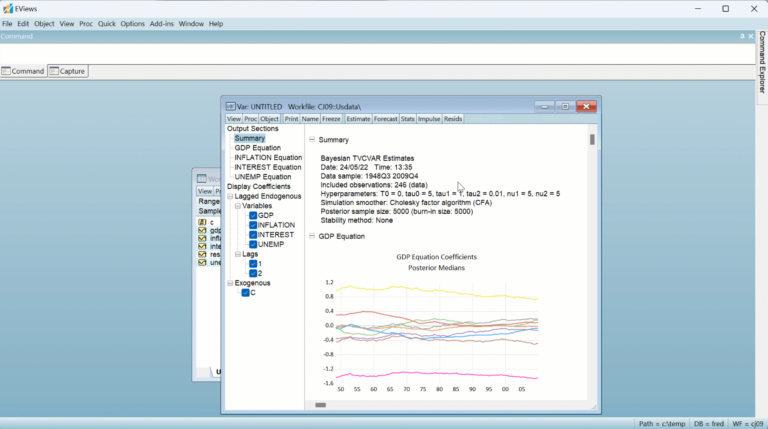Click the Name button in Var toolbar

[x=310, y=119]
